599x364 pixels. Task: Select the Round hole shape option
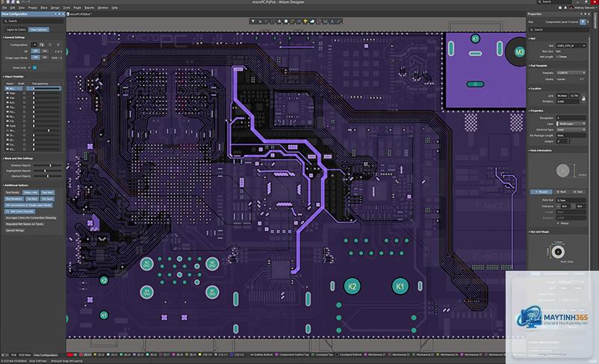click(x=541, y=192)
